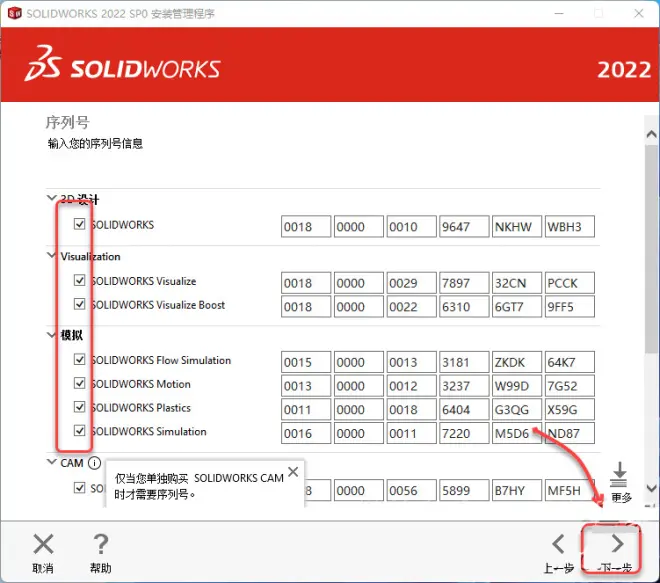This screenshot has width=660, height=583.
Task: Click Motion serial field W99D
Action: pyautogui.click(x=517, y=386)
